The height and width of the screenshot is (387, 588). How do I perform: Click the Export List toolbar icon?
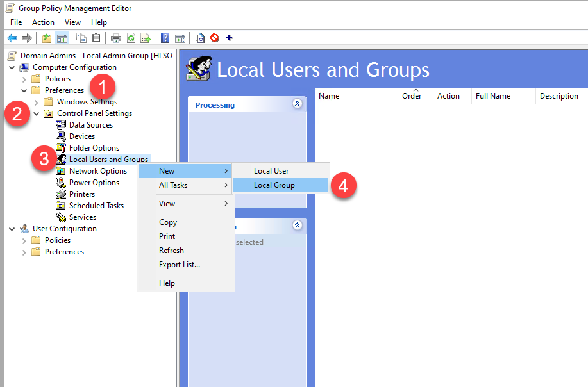coord(146,38)
